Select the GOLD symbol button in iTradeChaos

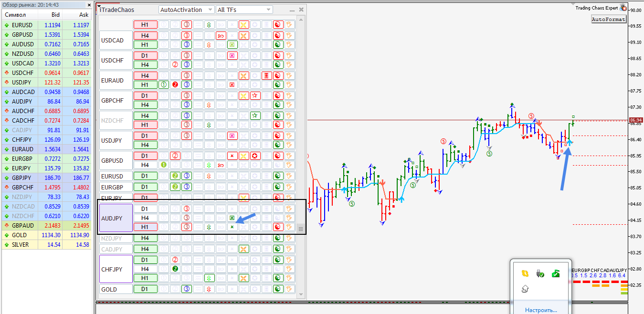point(116,289)
